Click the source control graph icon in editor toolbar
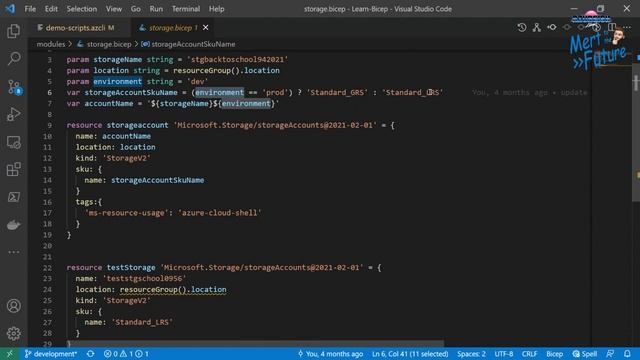The height and width of the screenshot is (360, 640). pyautogui.click(x=537, y=27)
